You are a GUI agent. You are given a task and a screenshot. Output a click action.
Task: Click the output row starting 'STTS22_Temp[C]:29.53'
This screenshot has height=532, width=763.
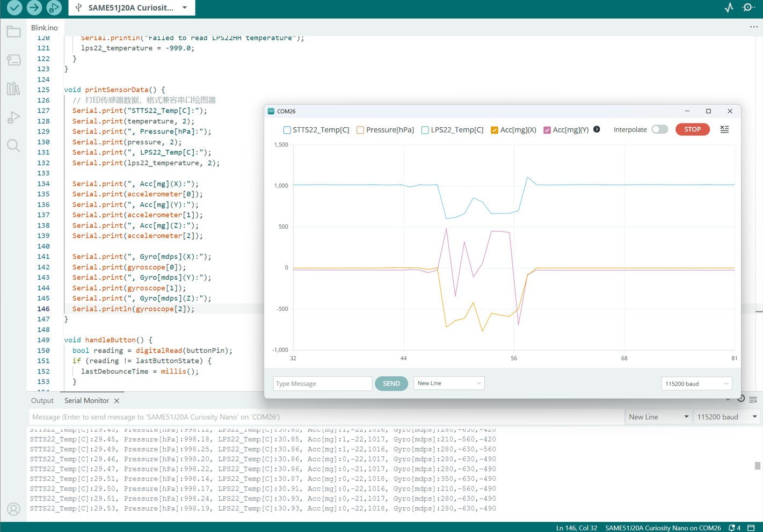(263, 508)
